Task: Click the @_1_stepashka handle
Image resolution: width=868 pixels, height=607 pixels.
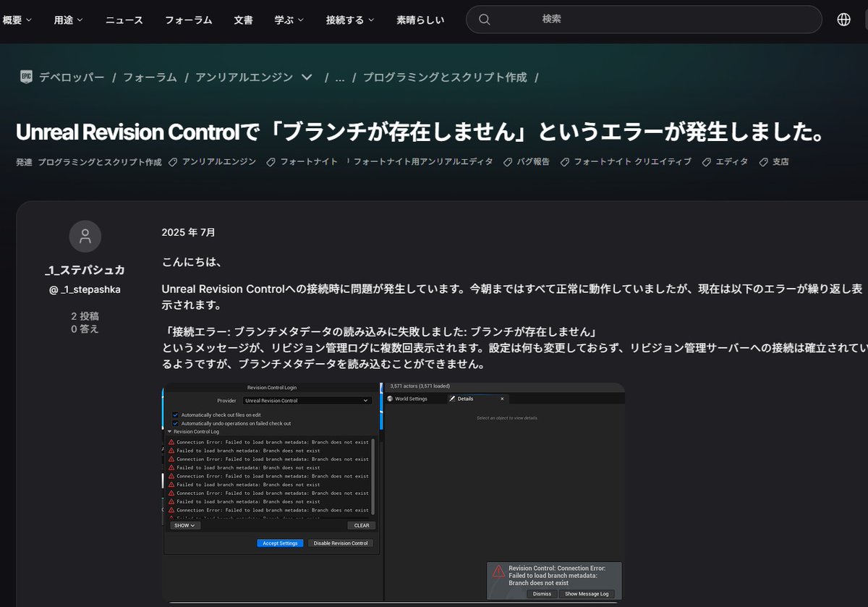Action: coord(85,289)
